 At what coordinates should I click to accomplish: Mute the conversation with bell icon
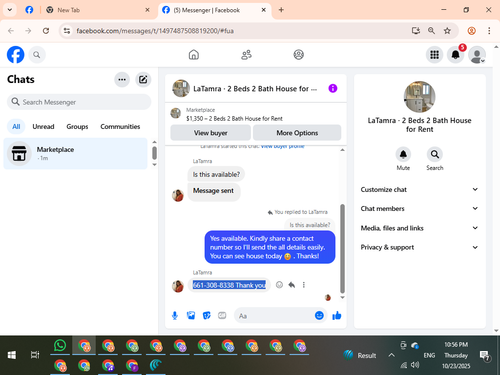pyautogui.click(x=403, y=154)
